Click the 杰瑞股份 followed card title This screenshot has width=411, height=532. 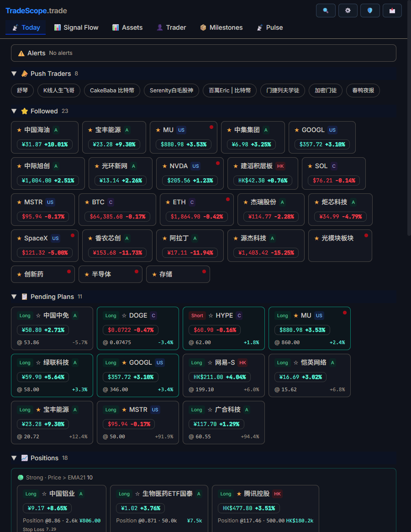263,202
